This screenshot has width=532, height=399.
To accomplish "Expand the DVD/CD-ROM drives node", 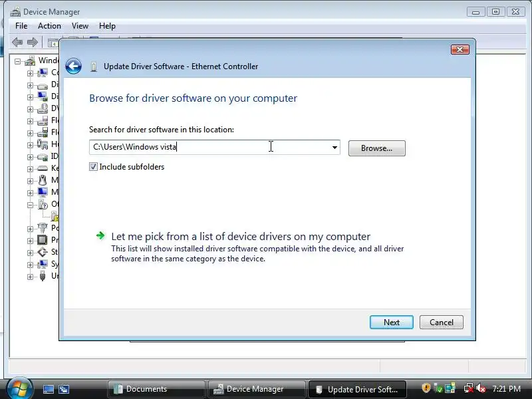I will pos(30,109).
